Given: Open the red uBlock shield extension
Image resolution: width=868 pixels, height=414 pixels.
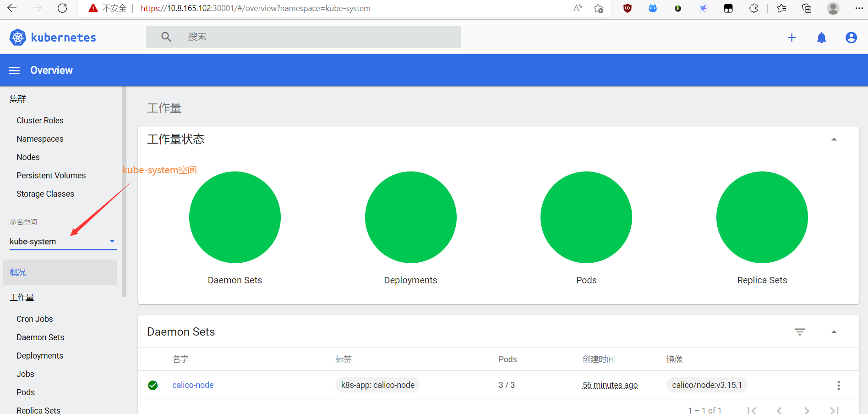Looking at the screenshot, I should tap(628, 8).
